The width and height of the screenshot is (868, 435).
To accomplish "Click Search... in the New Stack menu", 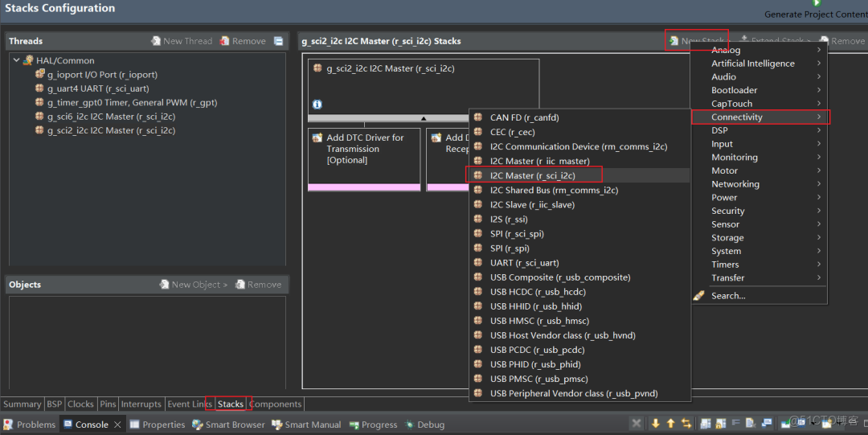I will coord(759,295).
